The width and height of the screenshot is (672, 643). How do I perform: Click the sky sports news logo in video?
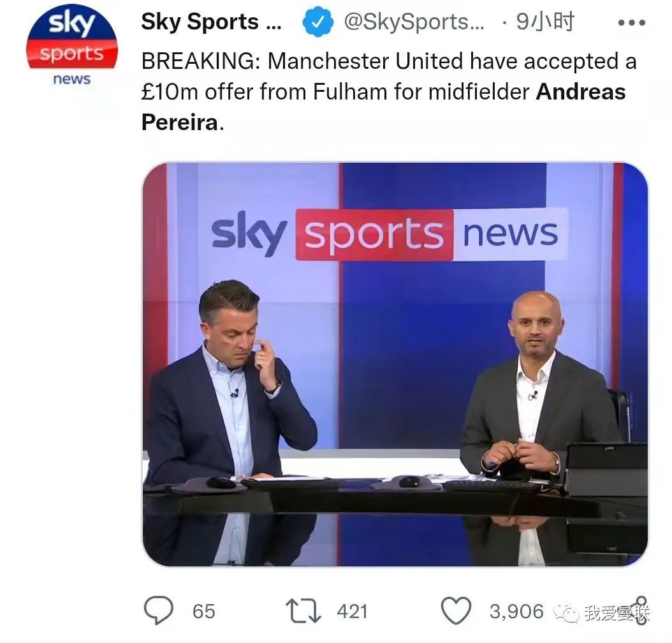click(x=389, y=234)
